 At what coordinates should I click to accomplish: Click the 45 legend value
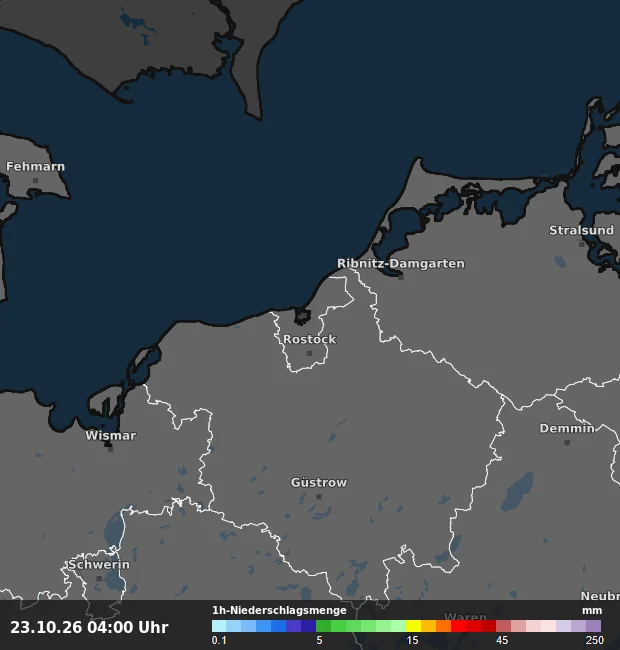(x=502, y=640)
